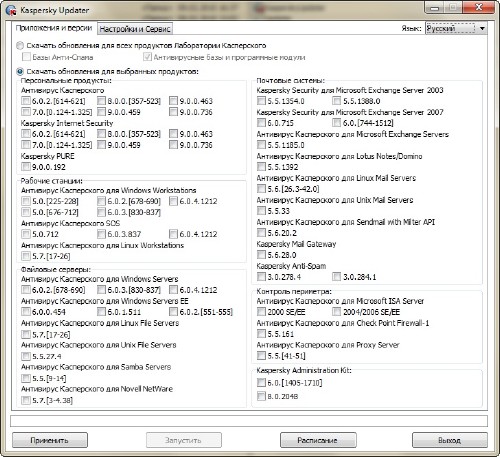Click the disabled Запустить button
Image resolution: width=500 pixels, height=457 pixels.
tap(184, 440)
